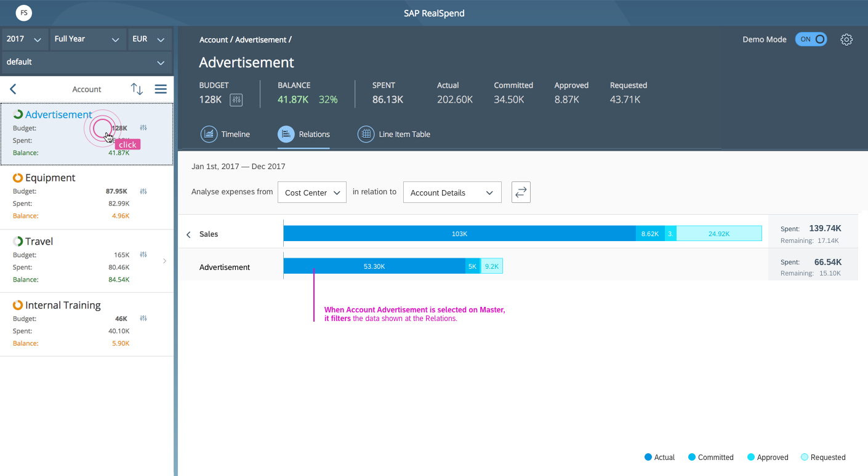Click Equipment budget adjust sliders icon
Screen dimensions: 868x476
tap(143, 191)
